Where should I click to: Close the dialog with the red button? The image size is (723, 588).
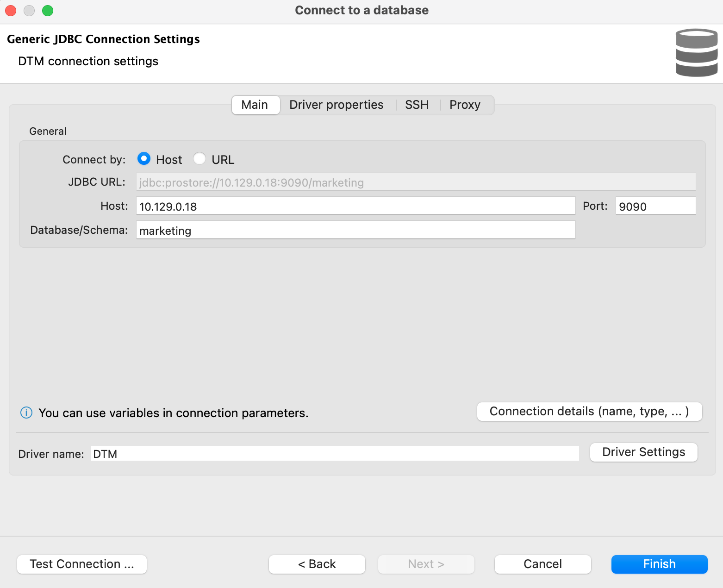(x=11, y=10)
